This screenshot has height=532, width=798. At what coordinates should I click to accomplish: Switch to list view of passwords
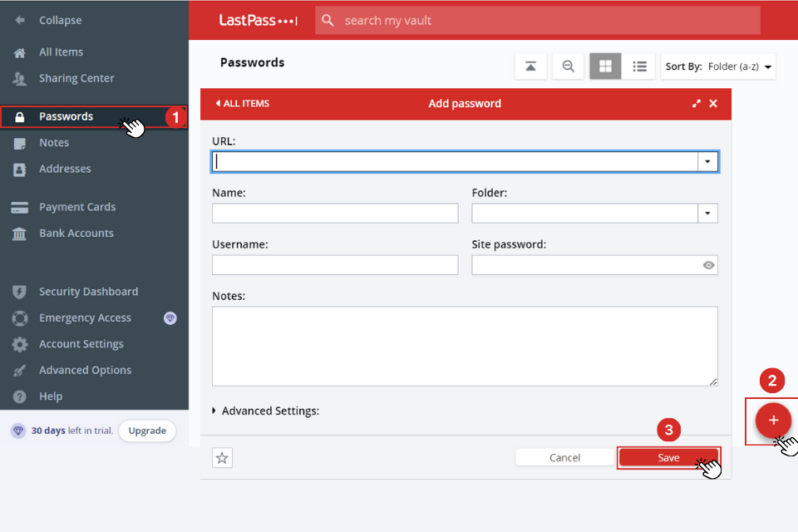[x=639, y=66]
